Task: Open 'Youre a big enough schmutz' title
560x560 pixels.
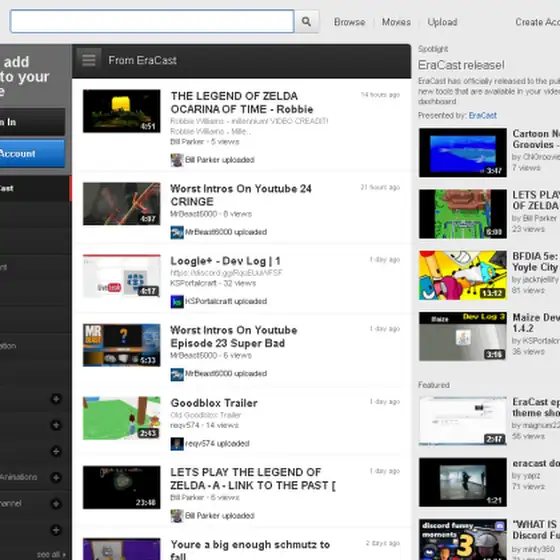Action: (x=250, y=550)
